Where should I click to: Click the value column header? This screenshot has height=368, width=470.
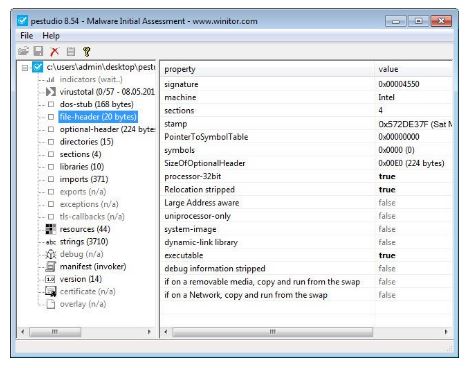(x=413, y=69)
